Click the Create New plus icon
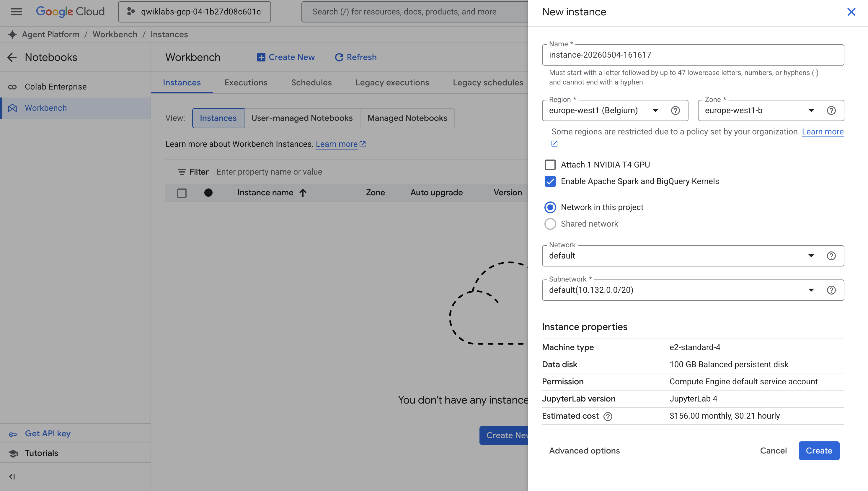 [x=261, y=57]
